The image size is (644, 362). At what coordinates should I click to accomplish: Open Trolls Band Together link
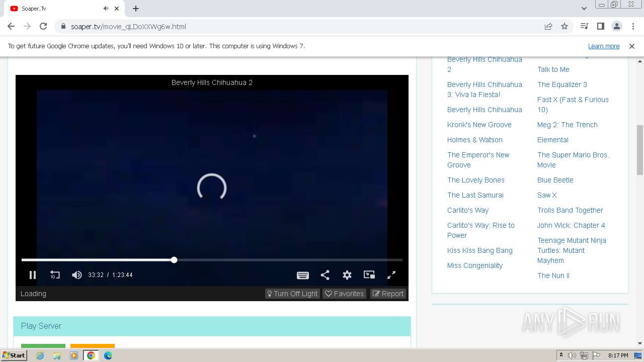(570, 210)
